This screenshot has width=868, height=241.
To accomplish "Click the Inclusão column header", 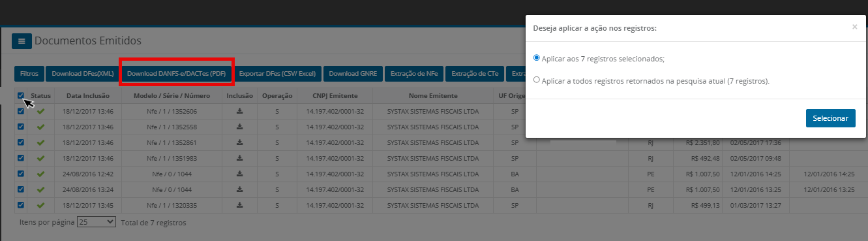I will [x=240, y=96].
